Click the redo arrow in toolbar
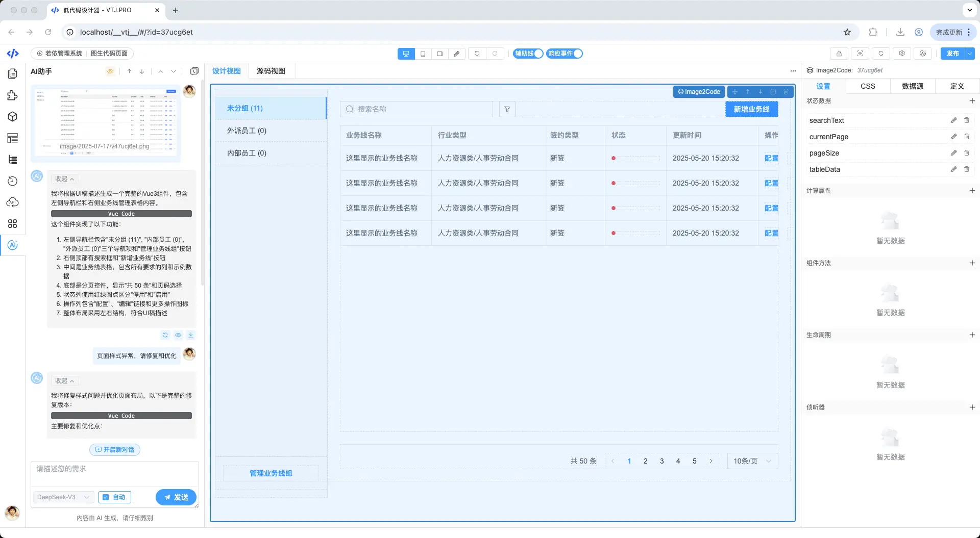The image size is (980, 538). pyautogui.click(x=495, y=54)
